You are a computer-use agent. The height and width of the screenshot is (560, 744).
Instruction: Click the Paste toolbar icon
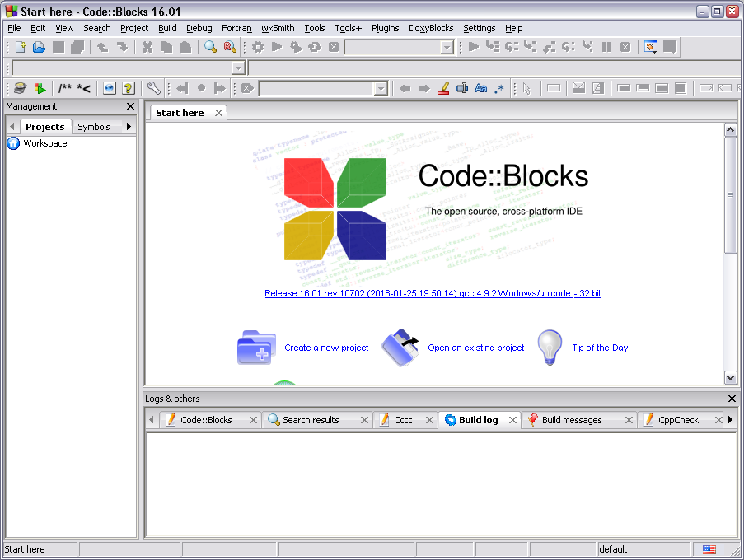point(185,47)
